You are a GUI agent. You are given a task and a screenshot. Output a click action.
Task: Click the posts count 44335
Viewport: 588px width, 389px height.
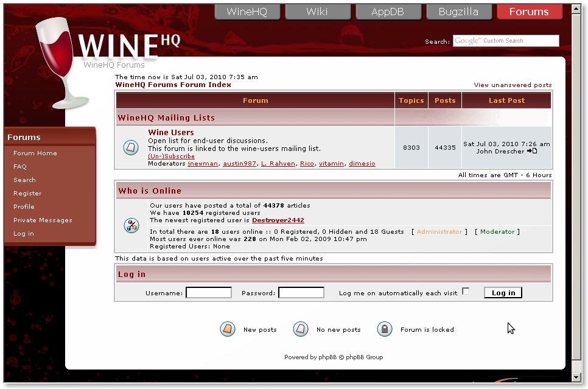(x=445, y=148)
